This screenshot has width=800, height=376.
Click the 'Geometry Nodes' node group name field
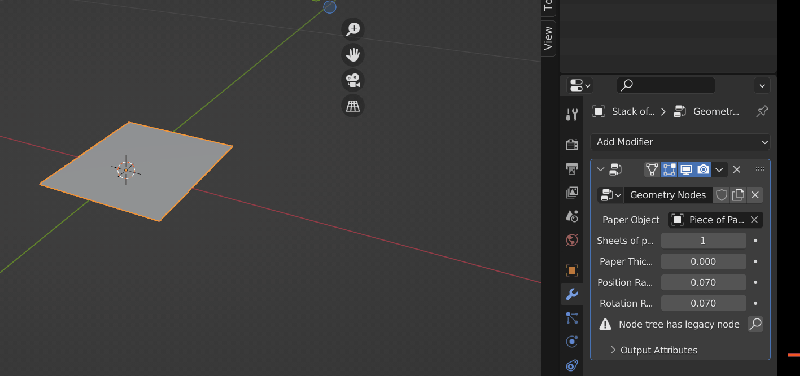tap(668, 195)
